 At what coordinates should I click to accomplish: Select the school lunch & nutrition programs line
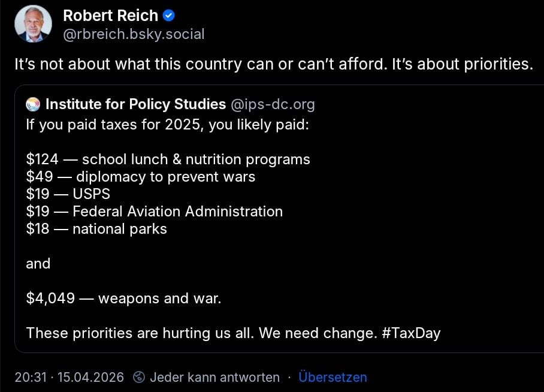point(168,159)
